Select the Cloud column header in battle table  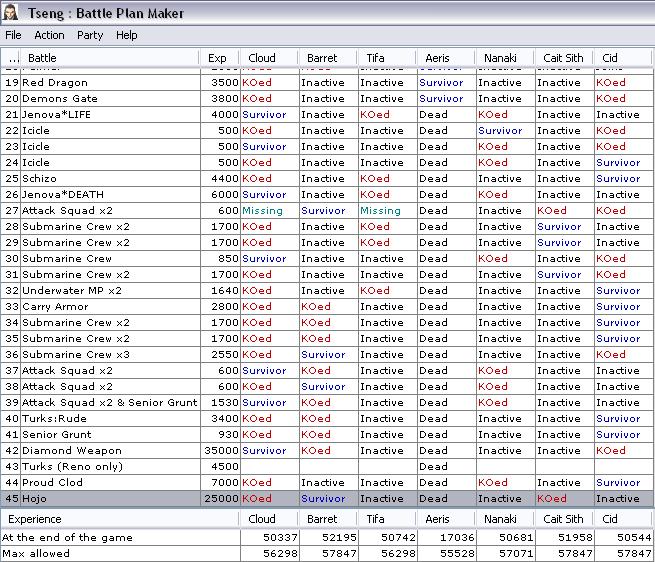click(x=268, y=58)
